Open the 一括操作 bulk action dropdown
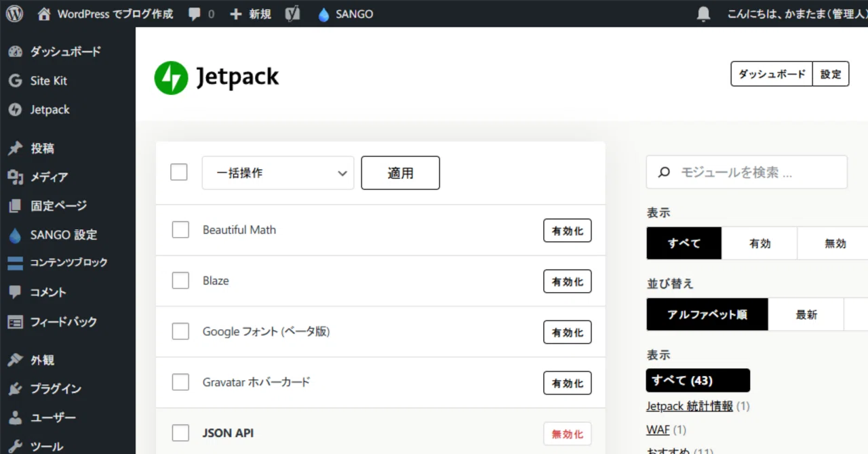The height and width of the screenshot is (454, 868). [278, 173]
